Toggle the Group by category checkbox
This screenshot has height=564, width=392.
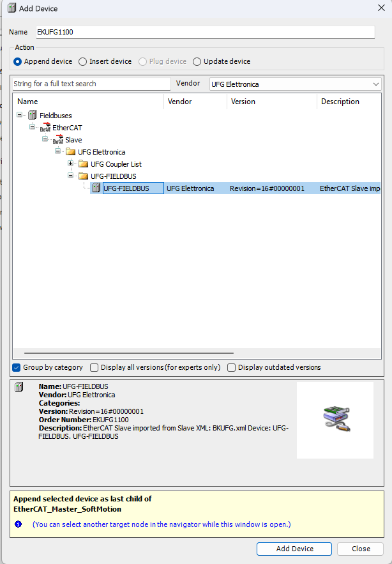pos(16,367)
